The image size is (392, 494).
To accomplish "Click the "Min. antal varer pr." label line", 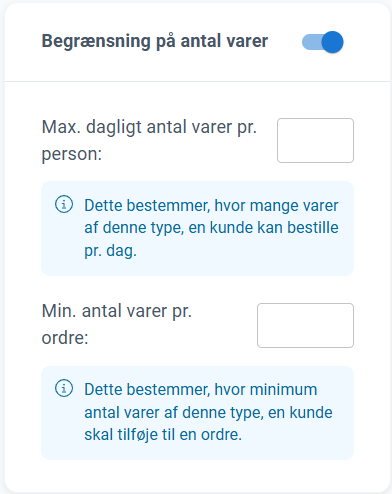I will [x=117, y=311].
